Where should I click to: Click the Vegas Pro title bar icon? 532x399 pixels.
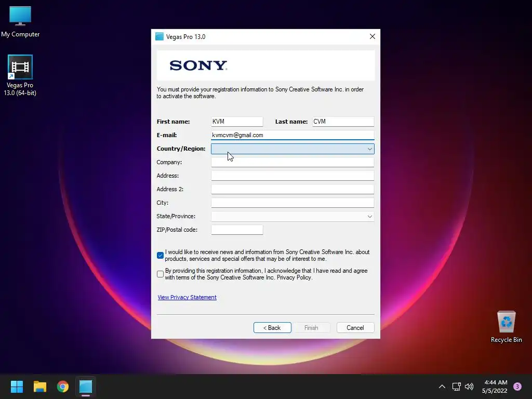[x=159, y=37]
